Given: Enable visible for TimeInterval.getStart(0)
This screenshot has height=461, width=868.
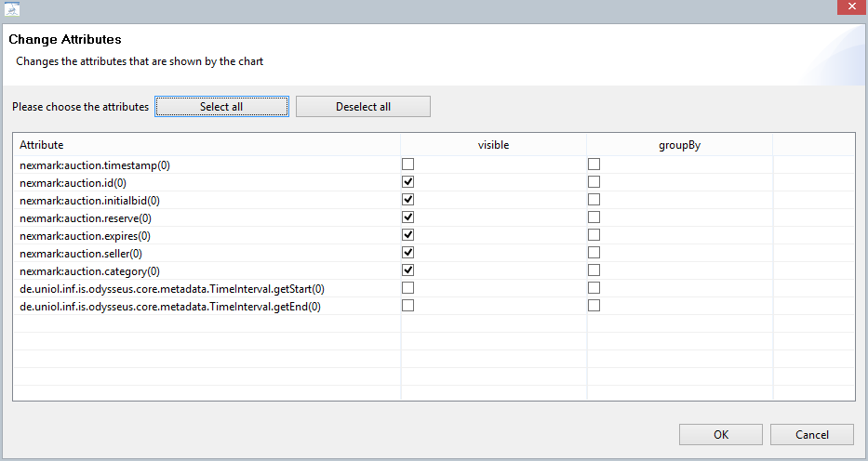Looking at the screenshot, I should coord(407,288).
